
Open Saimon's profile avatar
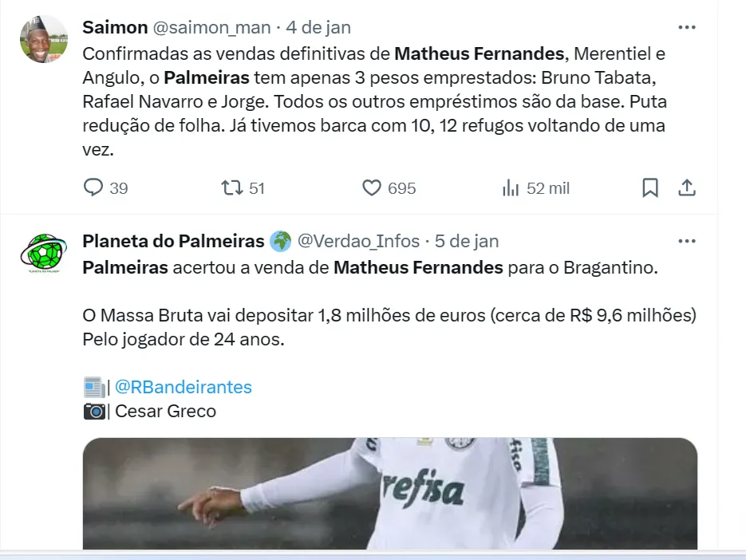point(44,39)
